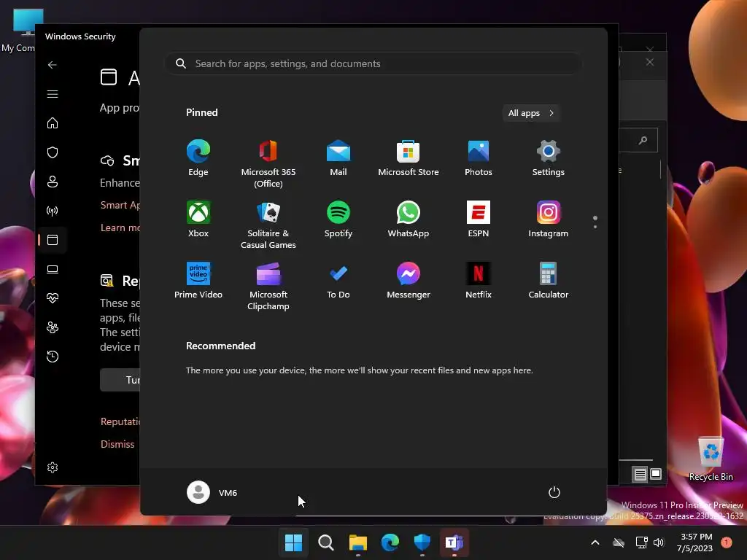Launch Prime Video
Screen dimensions: 747x560
click(x=198, y=281)
